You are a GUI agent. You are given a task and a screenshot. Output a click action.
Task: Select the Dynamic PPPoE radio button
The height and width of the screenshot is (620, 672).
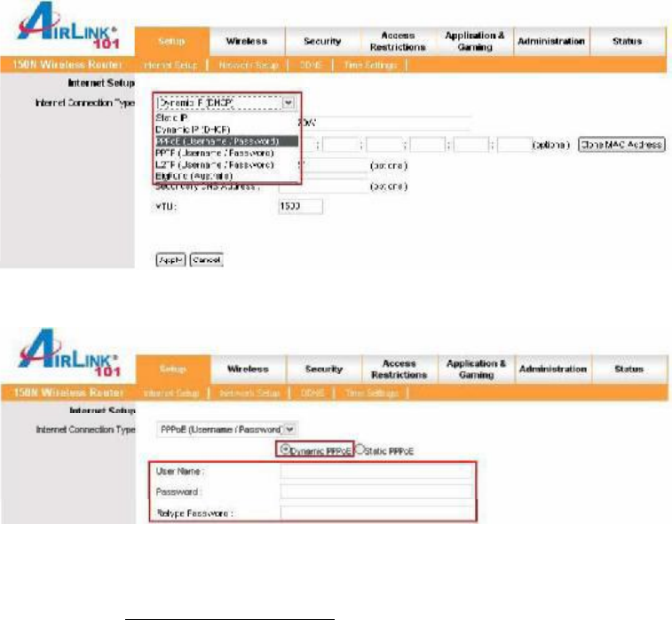[x=284, y=449]
